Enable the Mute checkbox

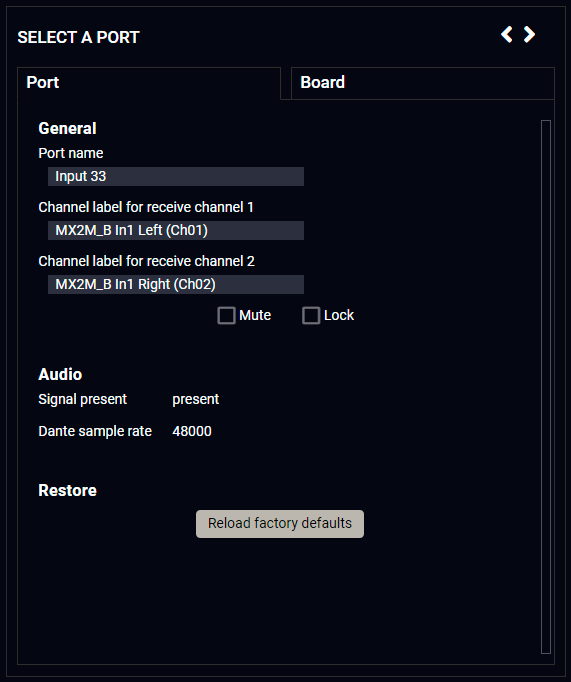pos(226,315)
